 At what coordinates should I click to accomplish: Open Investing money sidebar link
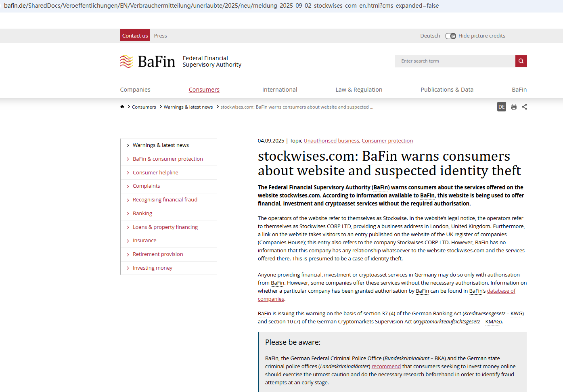(153, 268)
